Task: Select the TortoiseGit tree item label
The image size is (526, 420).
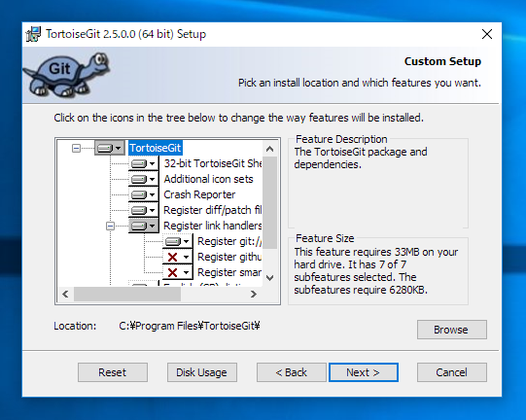Action: 156,148
